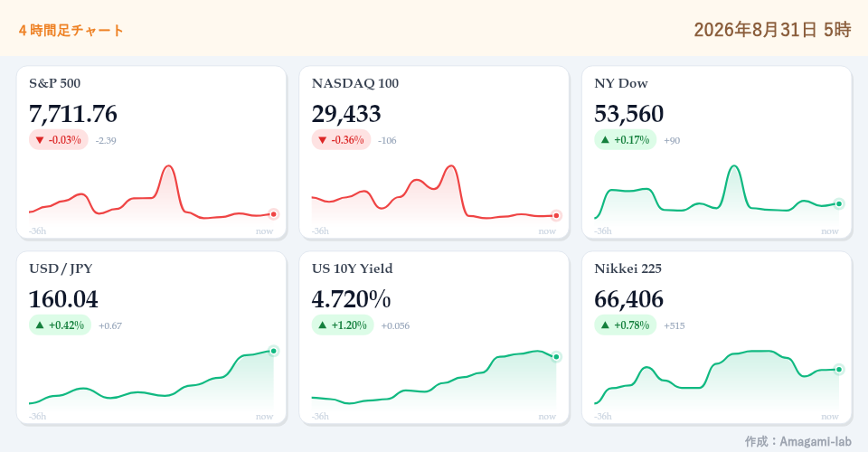Click the green endpoint dot on Nikkei chart

pos(839,370)
